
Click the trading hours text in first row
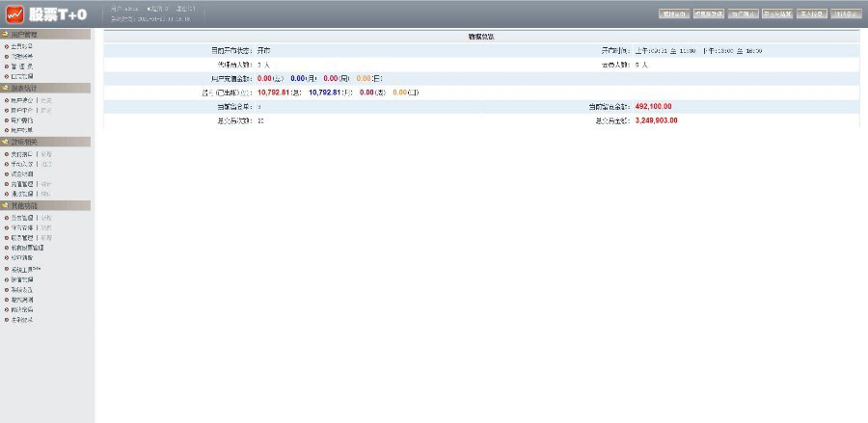pos(698,51)
